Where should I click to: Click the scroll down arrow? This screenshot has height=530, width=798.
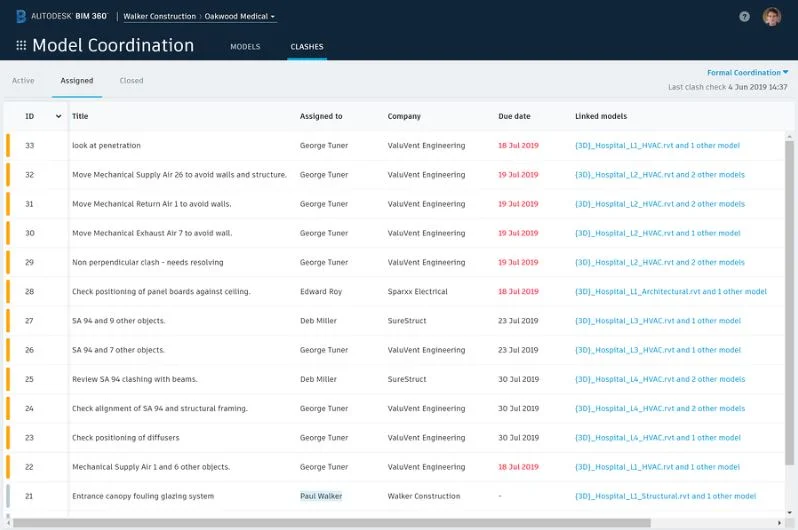(789, 513)
